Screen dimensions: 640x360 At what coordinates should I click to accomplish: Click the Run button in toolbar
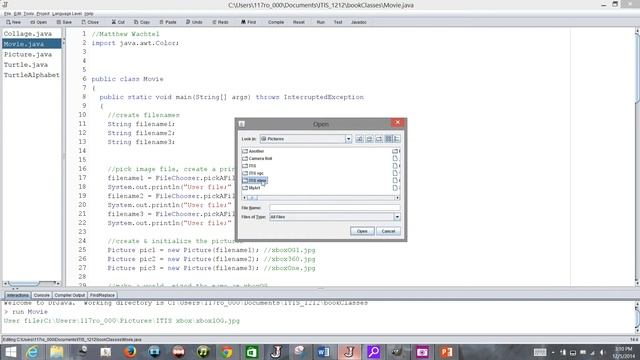[320, 22]
